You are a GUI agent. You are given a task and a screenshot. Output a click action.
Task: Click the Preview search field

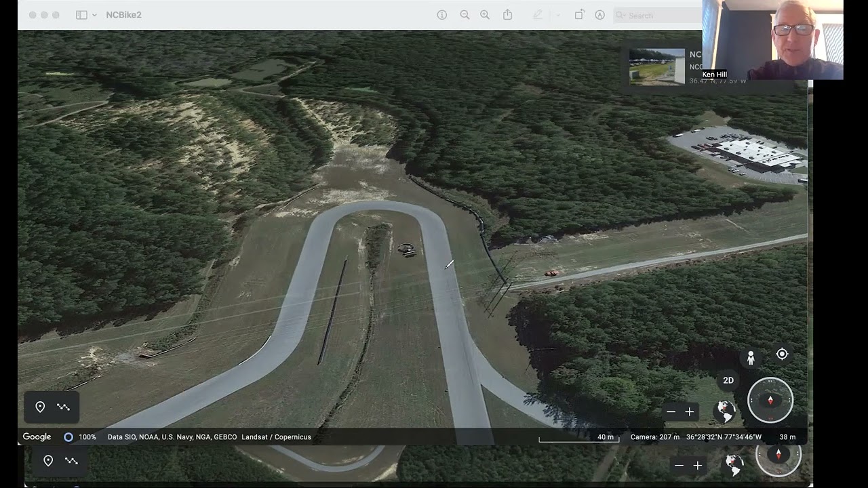(x=658, y=15)
